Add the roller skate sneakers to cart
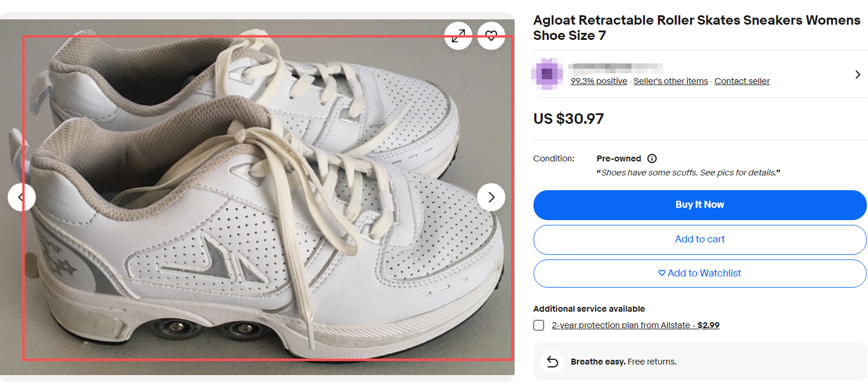This screenshot has height=388, width=868. 700,239
